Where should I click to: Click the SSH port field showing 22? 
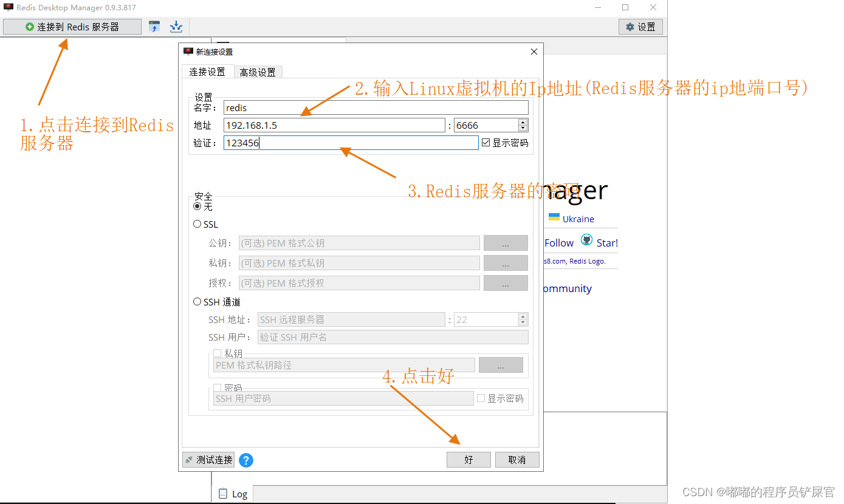[x=486, y=319]
